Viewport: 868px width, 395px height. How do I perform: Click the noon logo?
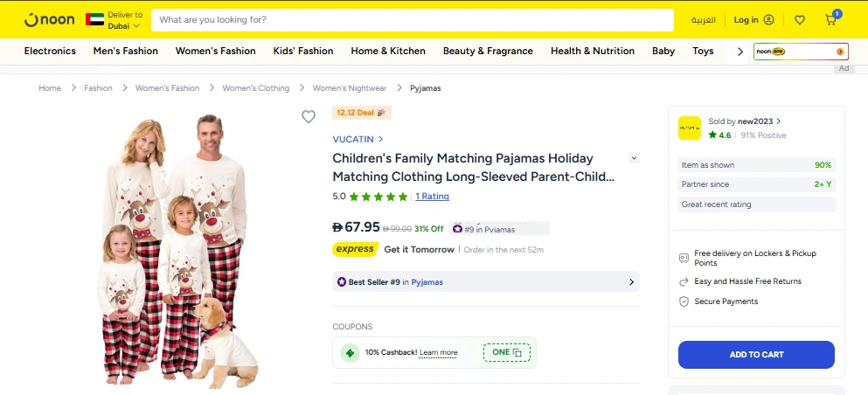coord(49,19)
